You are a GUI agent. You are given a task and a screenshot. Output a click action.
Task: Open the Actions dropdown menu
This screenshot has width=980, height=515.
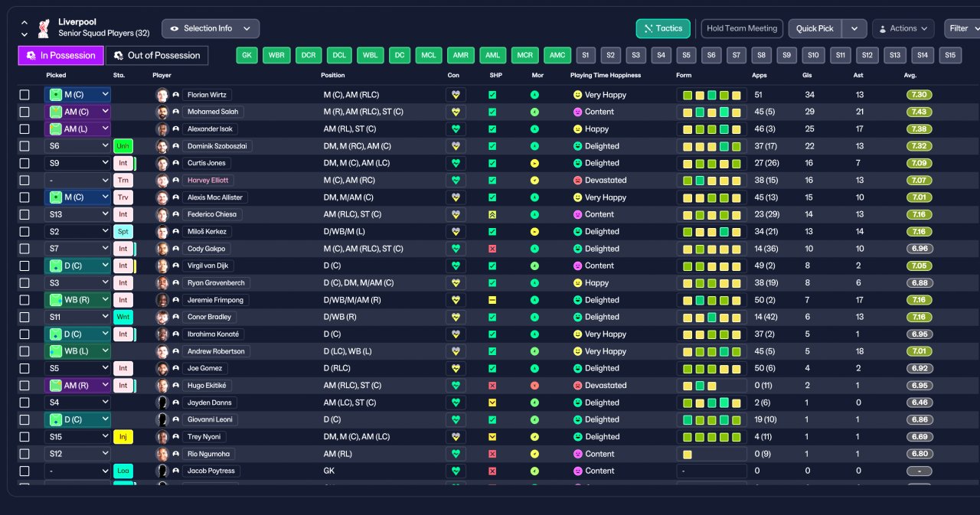click(903, 28)
